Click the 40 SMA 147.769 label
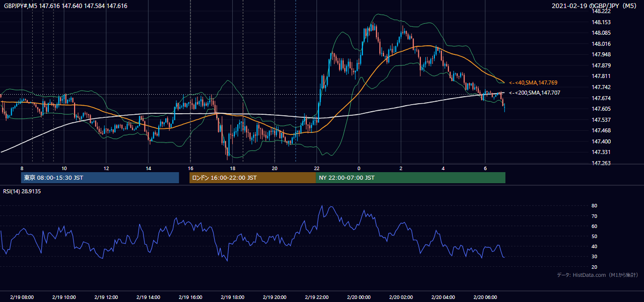 533,83
